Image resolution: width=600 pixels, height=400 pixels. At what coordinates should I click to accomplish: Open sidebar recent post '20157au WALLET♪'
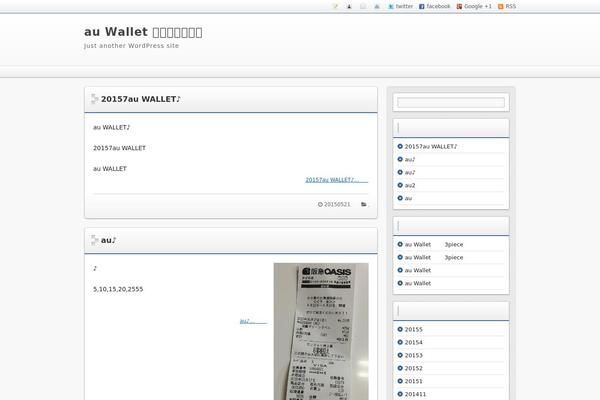tap(431, 147)
